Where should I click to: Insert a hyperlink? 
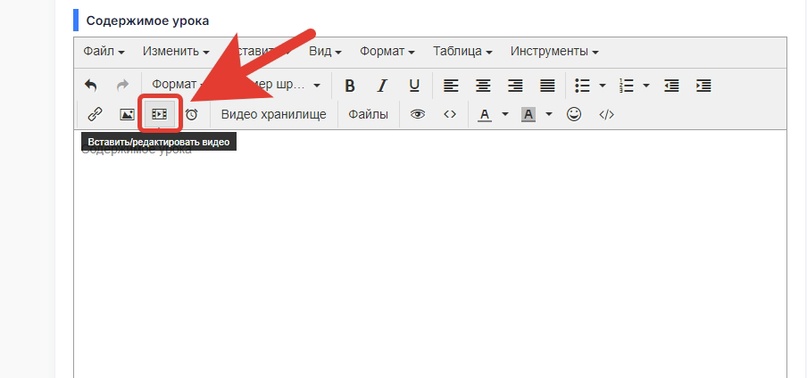coord(95,114)
